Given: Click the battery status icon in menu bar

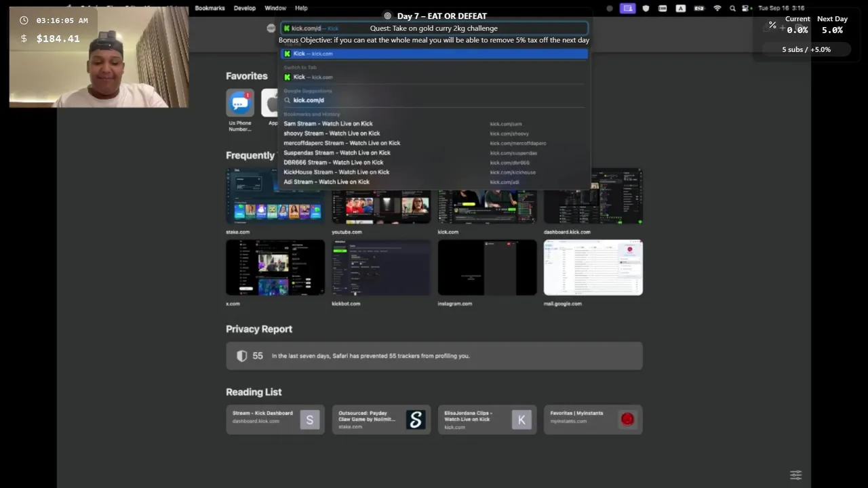Looking at the screenshot, I should tap(698, 8).
